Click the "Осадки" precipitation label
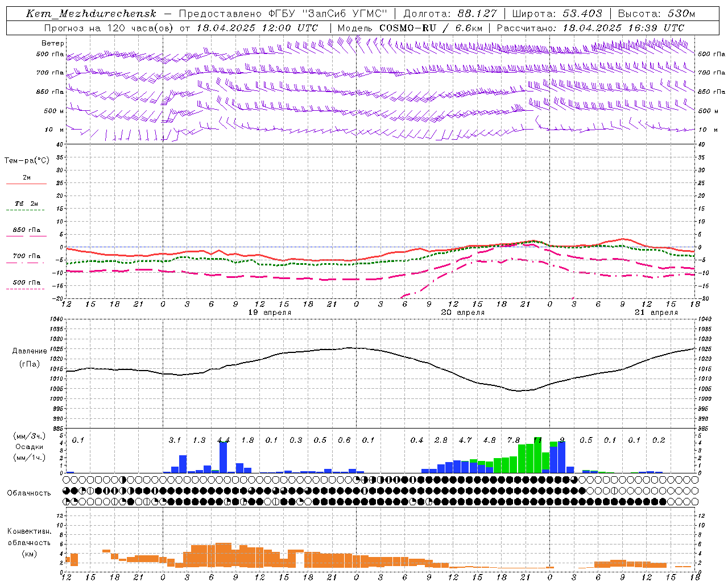The height and width of the screenshot is (582, 728). (28, 447)
